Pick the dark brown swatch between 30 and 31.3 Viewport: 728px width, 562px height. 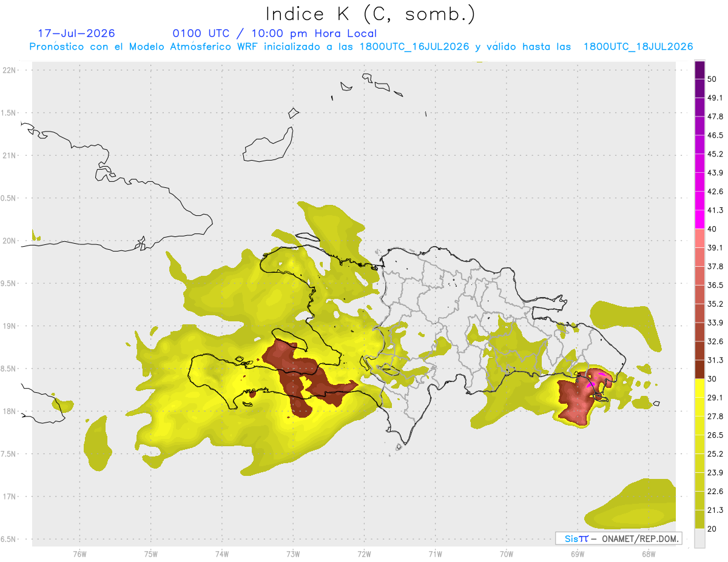[x=700, y=370]
